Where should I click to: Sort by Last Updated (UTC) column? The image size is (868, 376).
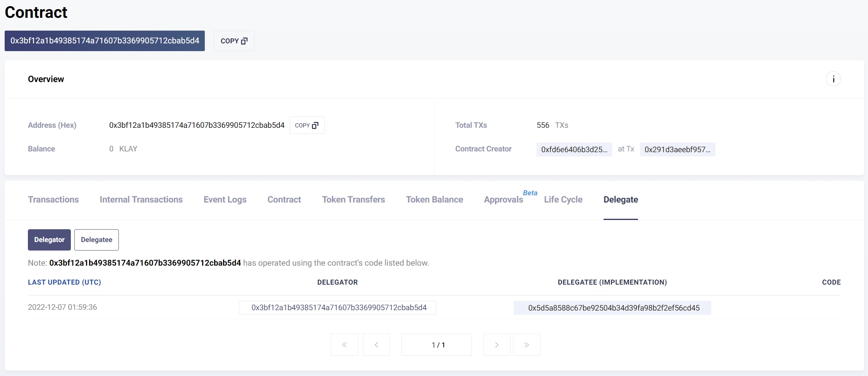64,282
